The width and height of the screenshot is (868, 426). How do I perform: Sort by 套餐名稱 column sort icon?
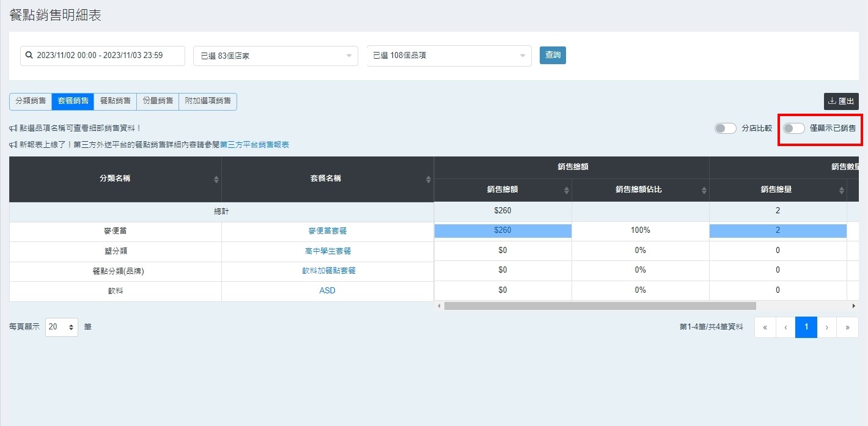[428, 179]
